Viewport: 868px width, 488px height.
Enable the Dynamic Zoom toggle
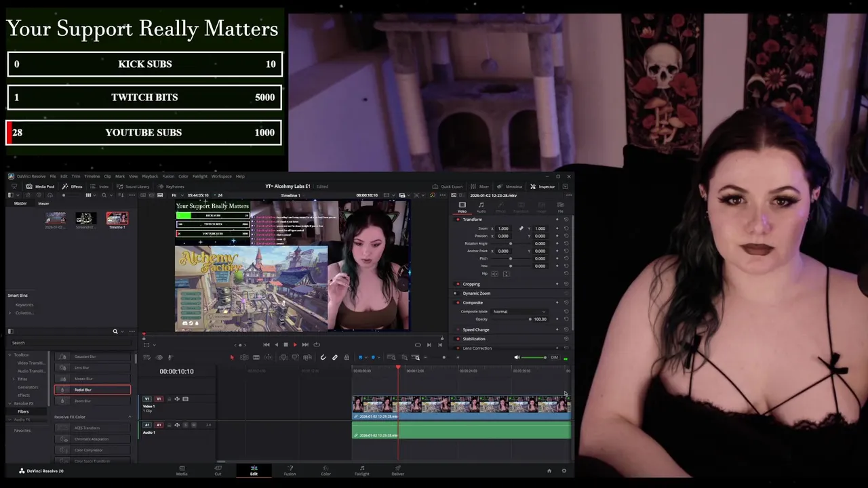pos(456,293)
